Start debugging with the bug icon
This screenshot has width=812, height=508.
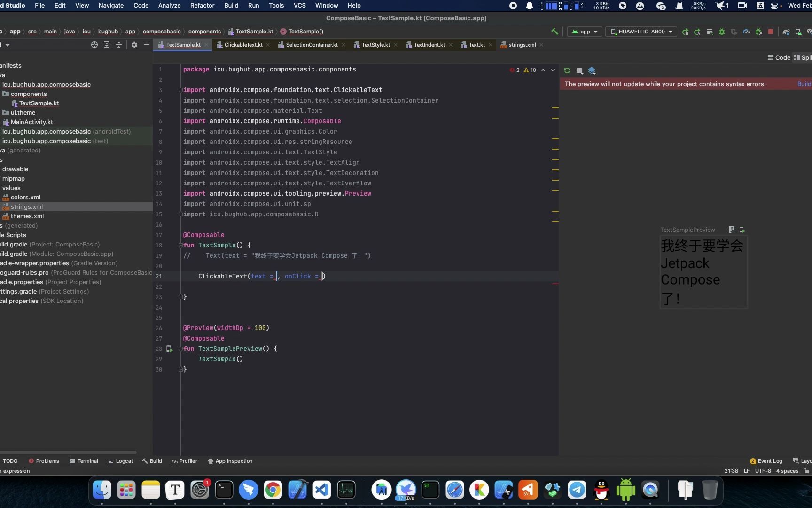click(722, 32)
